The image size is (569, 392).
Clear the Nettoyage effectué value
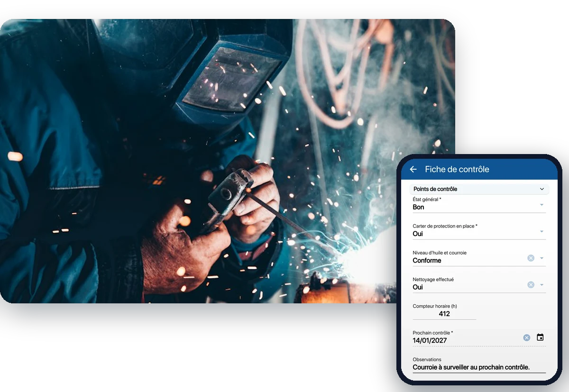(531, 284)
